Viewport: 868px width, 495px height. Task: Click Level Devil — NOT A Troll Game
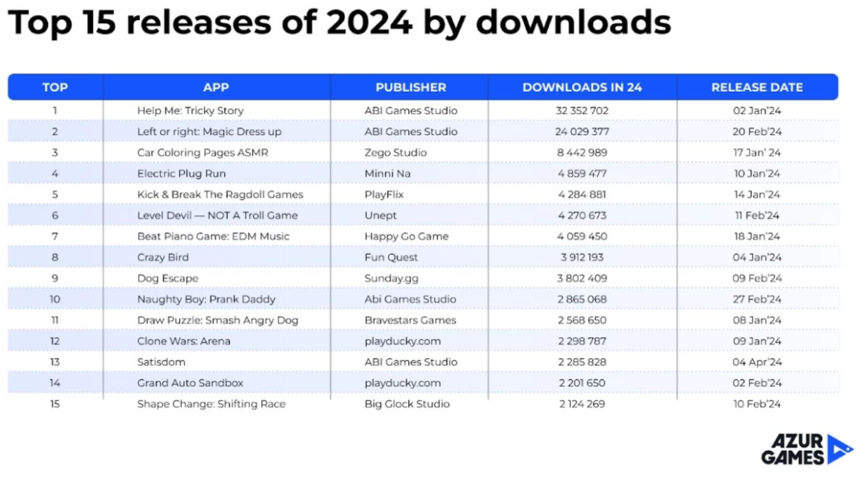pyautogui.click(x=217, y=216)
